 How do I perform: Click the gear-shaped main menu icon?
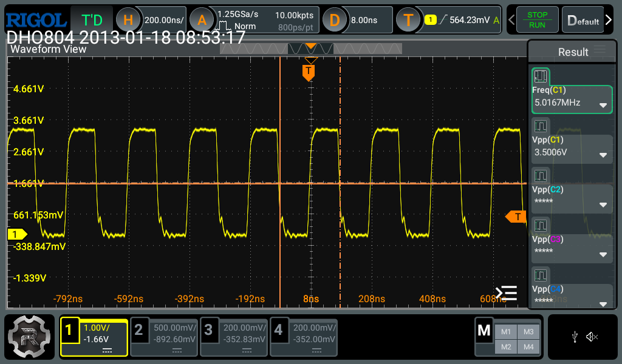pos(28,336)
